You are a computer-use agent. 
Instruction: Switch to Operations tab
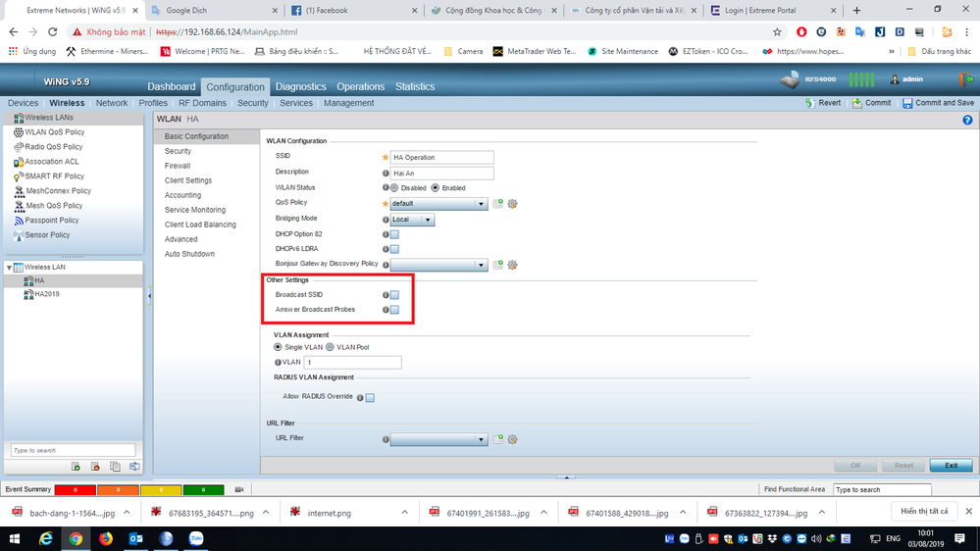(361, 87)
